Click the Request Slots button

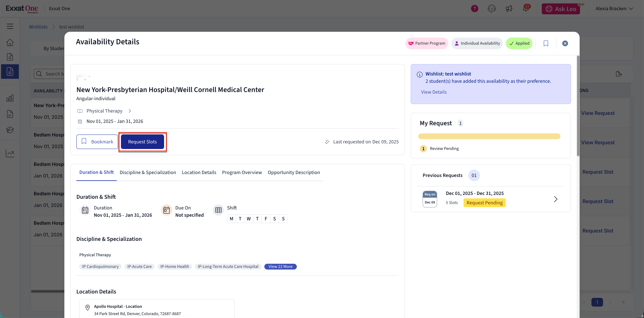click(142, 142)
